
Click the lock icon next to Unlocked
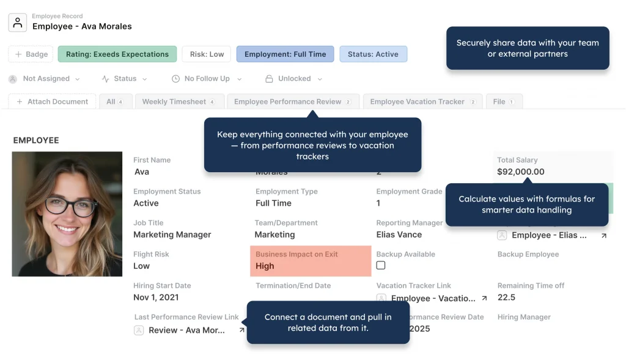coord(269,79)
